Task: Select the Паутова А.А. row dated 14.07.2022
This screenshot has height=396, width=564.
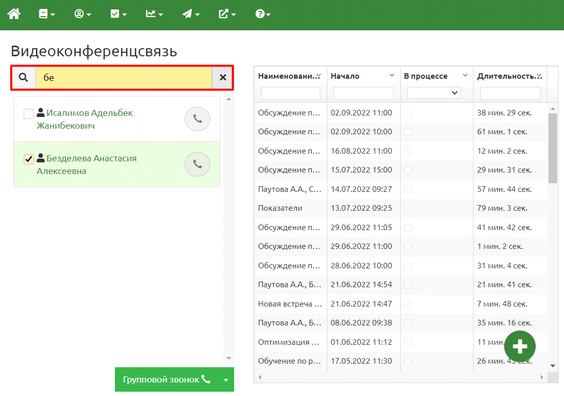Action: pos(401,189)
